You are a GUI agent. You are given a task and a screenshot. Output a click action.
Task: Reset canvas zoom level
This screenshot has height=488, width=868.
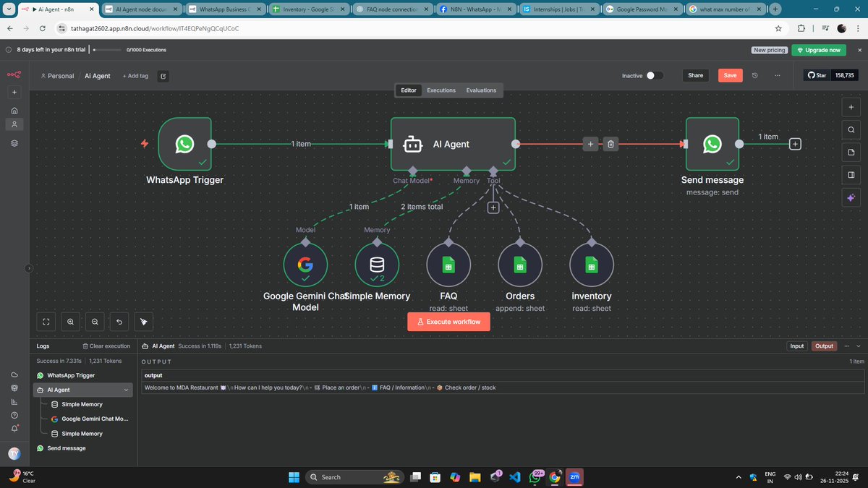119,321
